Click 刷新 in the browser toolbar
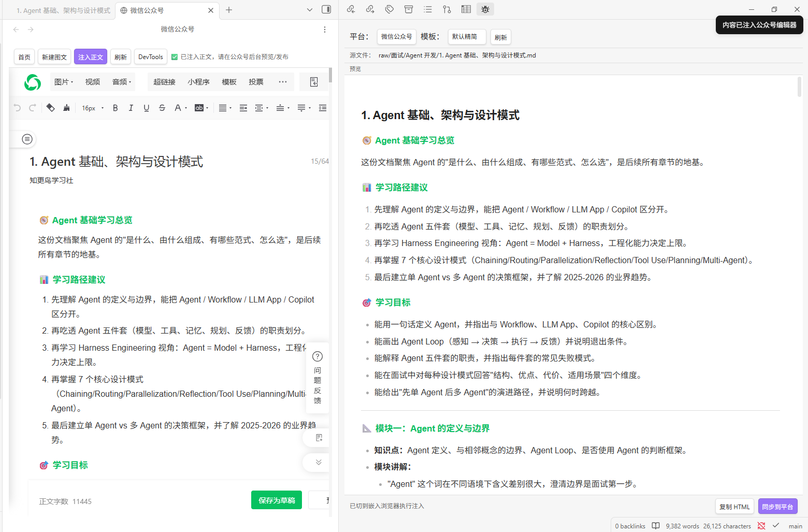This screenshot has height=532, width=808. click(x=121, y=57)
